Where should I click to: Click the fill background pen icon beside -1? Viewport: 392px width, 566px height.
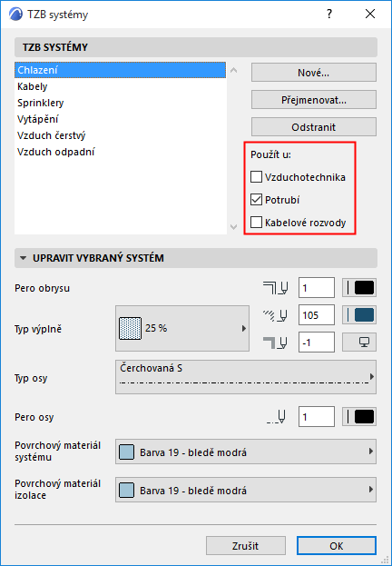[x=276, y=343]
